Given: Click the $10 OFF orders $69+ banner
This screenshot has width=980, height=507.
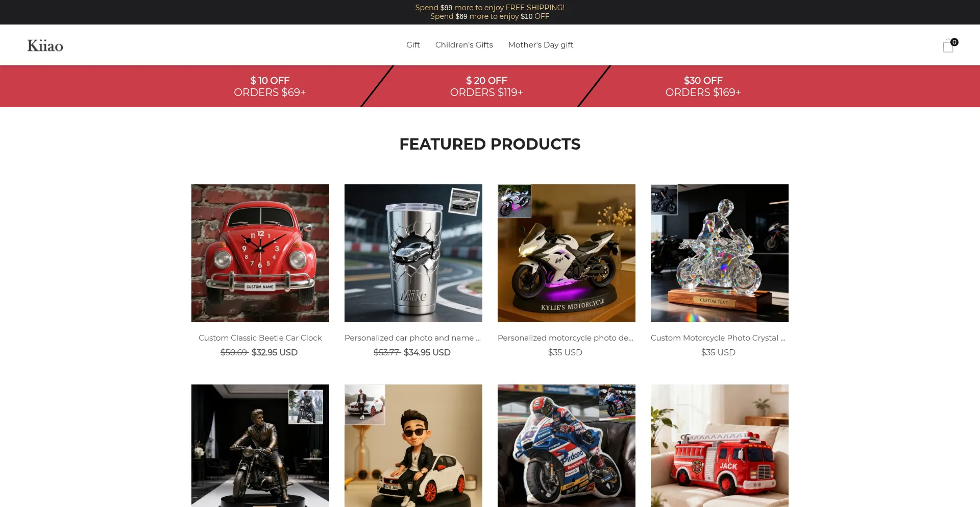Looking at the screenshot, I should 269,86.
